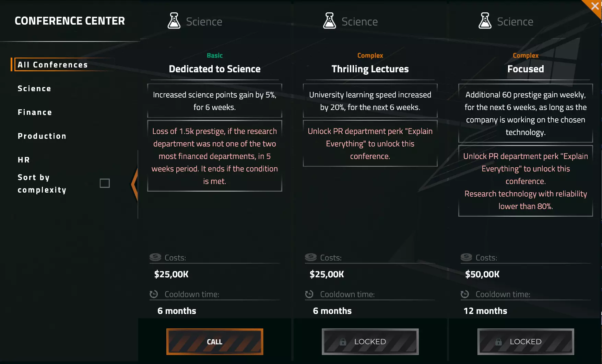The image size is (602, 364).
Task: Click the padlock icon on the Focused conference button
Action: click(498, 342)
